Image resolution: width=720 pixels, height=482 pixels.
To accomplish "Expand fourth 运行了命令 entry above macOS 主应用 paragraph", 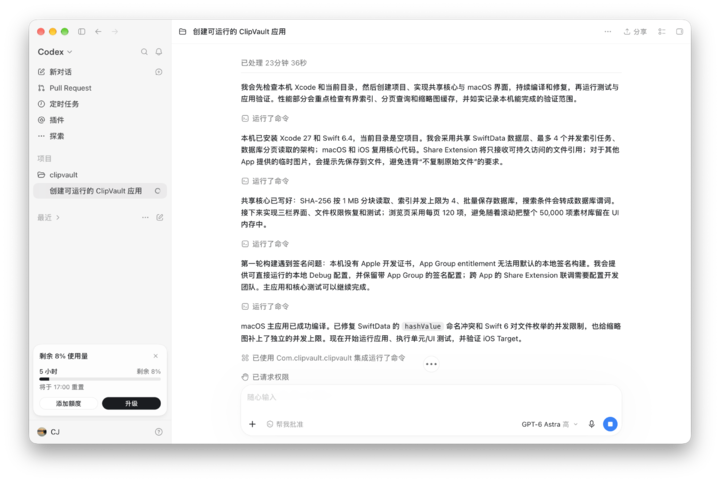I will pyautogui.click(x=265, y=306).
